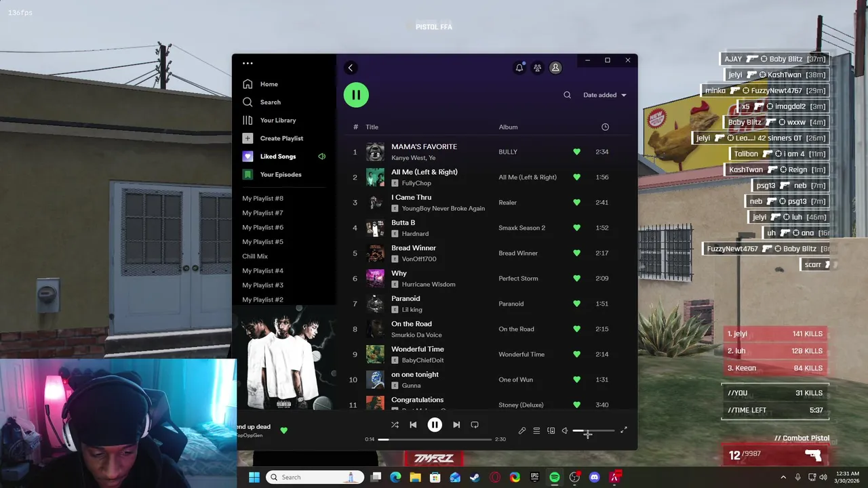Screen dimensions: 868x488
Task: Open Steam from the taskbar
Action: tap(475, 477)
